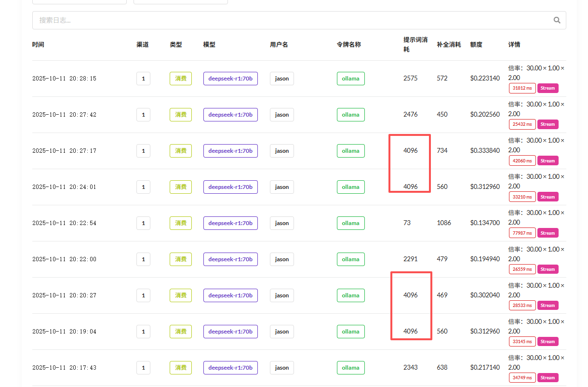Image resolution: width=588 pixels, height=387 pixels.
Task: Open channel 1 tag in 20:24:01 row
Action: pos(143,187)
